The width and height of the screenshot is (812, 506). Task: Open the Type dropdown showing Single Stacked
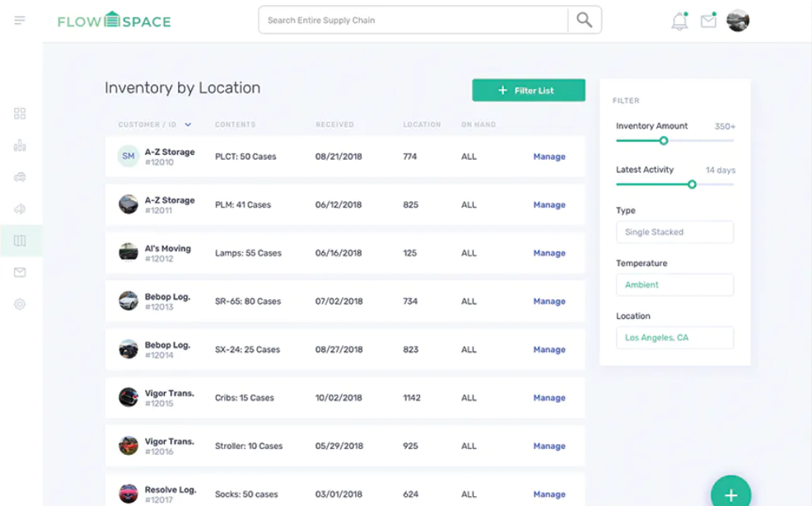674,232
